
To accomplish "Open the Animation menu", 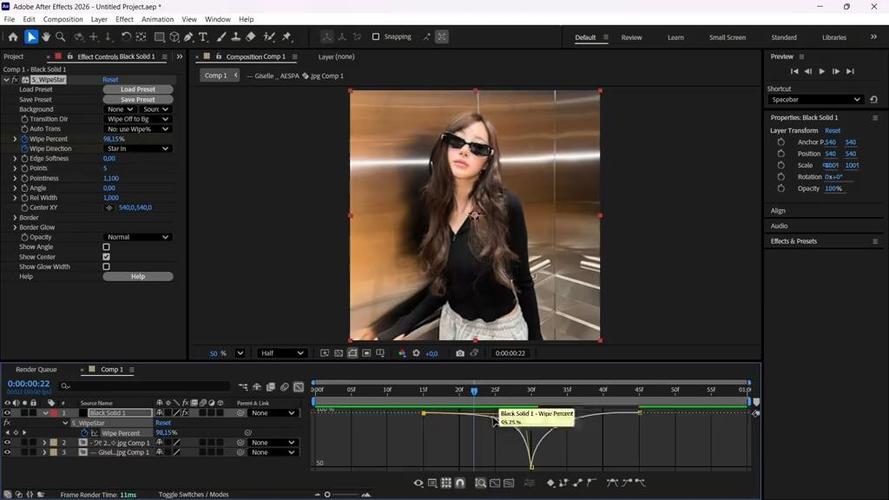I will coord(158,19).
